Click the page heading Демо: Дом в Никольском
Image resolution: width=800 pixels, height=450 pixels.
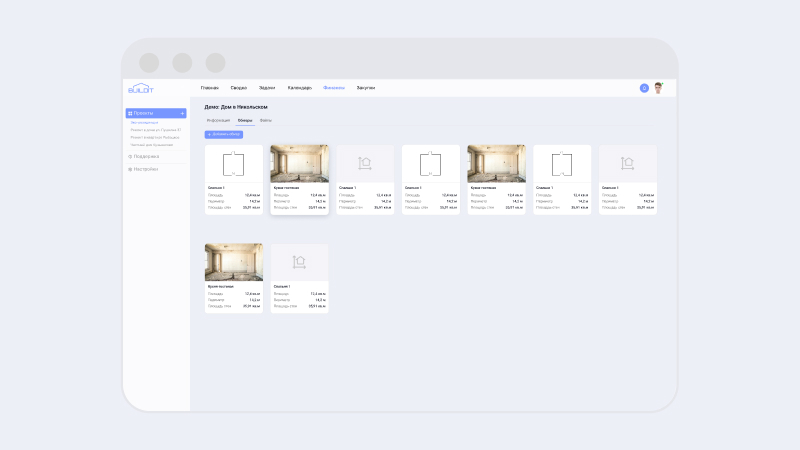click(x=236, y=107)
